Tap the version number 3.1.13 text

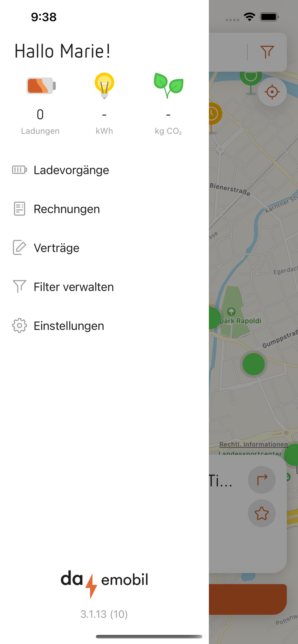[104, 614]
